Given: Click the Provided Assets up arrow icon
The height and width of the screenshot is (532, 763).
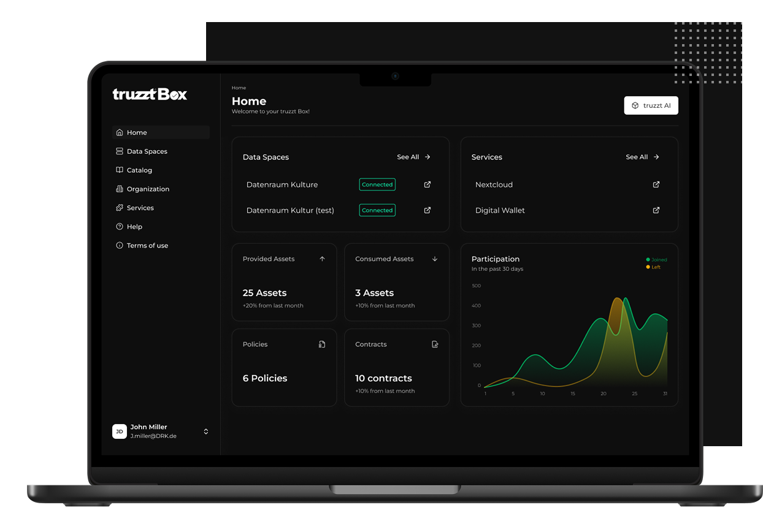Looking at the screenshot, I should click(x=322, y=259).
